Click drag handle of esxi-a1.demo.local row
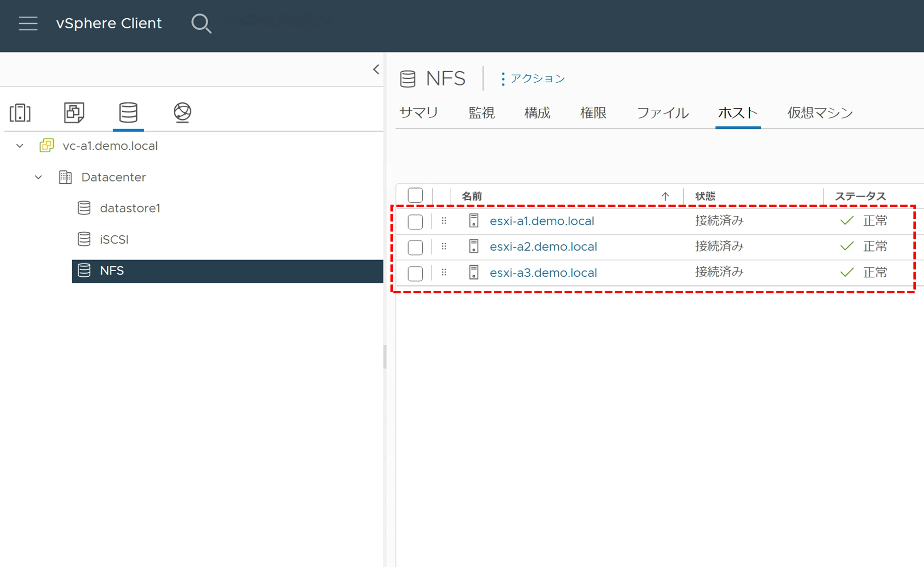 click(444, 221)
